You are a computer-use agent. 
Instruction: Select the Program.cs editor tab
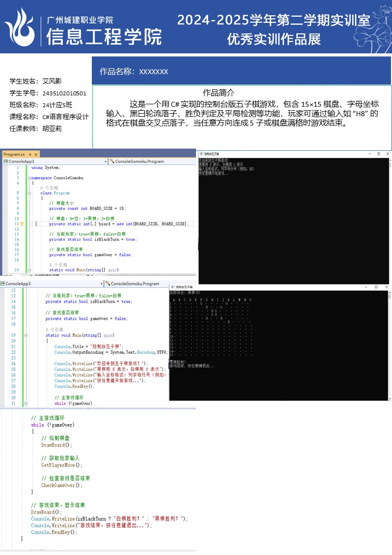click(14, 154)
